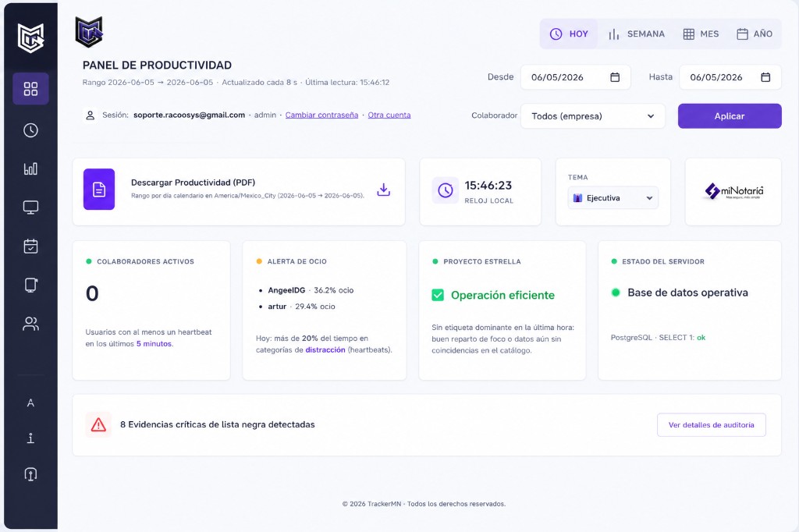Click the ESTADO DEL SERVIDOR card title
This screenshot has width=799, height=532.
[x=663, y=261]
